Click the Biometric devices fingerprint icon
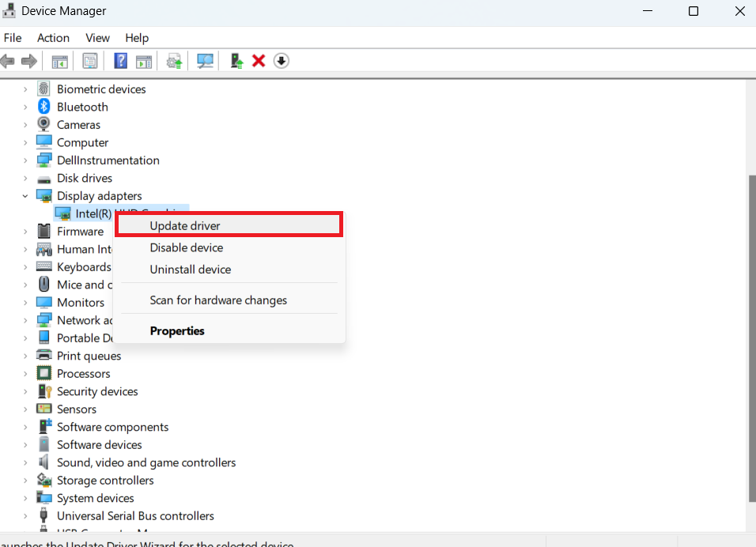Viewport: 756px width, 547px height. click(43, 89)
